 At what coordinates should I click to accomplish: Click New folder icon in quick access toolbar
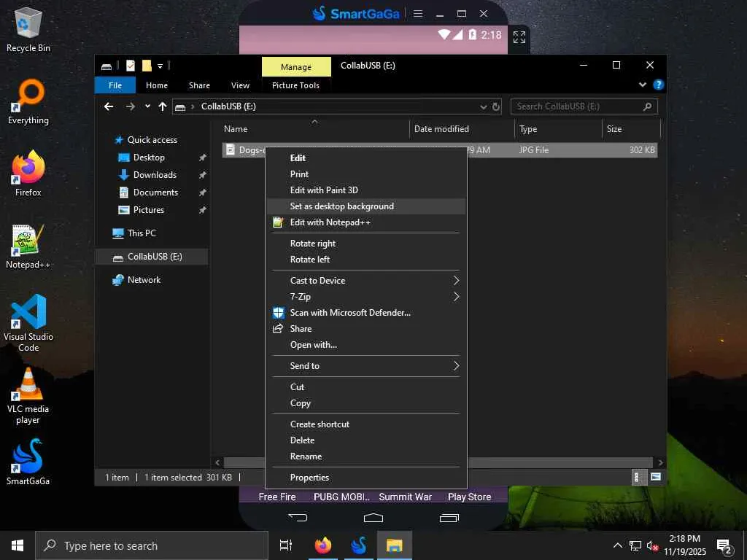point(147,66)
